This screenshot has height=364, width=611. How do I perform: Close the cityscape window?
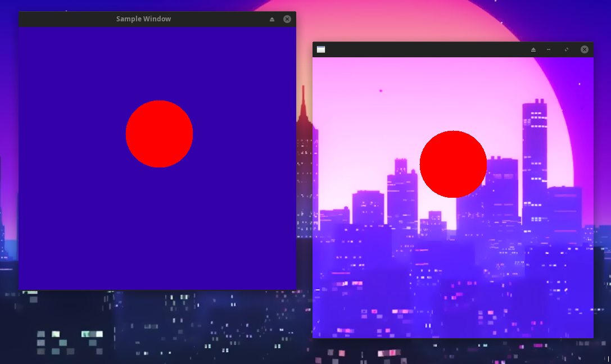(x=585, y=49)
